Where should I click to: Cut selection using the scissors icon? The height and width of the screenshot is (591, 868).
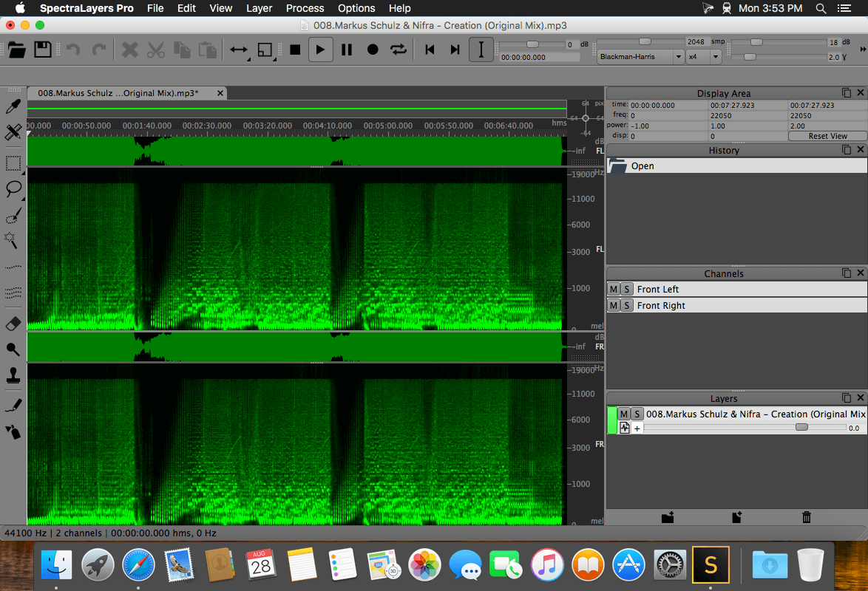156,49
